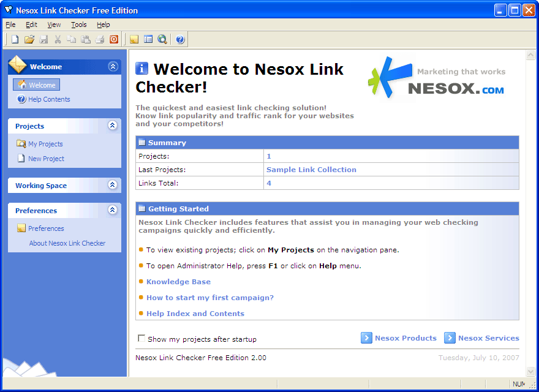This screenshot has width=539, height=392.
Task: Click the blue help question mark icon
Action: (x=180, y=40)
